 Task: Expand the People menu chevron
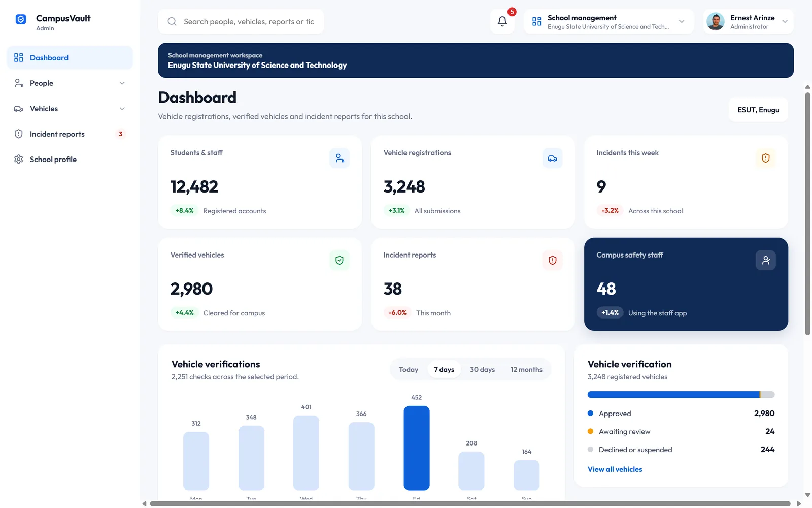[x=122, y=83]
